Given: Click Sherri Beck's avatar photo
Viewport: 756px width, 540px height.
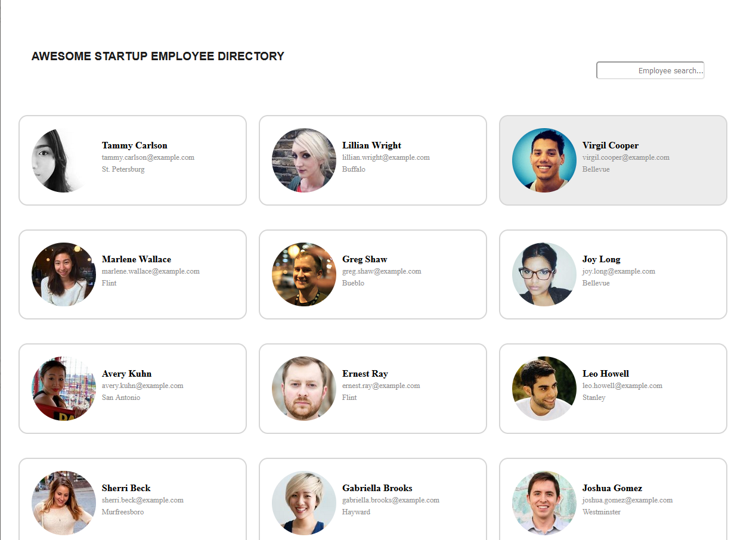Looking at the screenshot, I should click(x=64, y=503).
